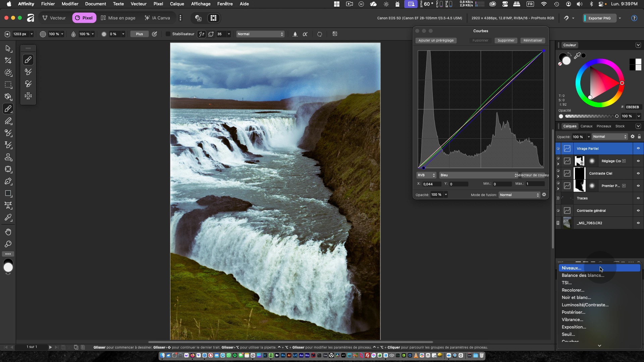Open the RVB color model dropdown
Viewport: 644px width, 362px height.
426,175
